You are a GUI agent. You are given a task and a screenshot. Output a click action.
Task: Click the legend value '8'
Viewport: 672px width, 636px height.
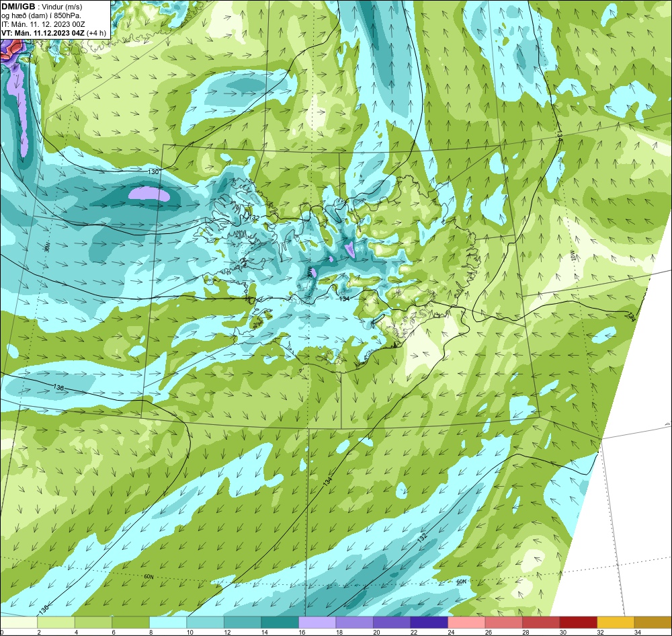pos(151,632)
